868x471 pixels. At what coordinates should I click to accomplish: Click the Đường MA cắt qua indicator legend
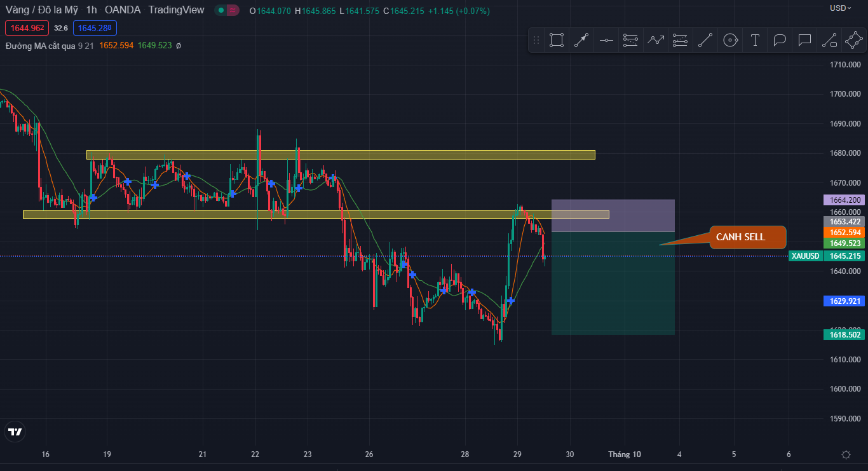(x=40, y=46)
